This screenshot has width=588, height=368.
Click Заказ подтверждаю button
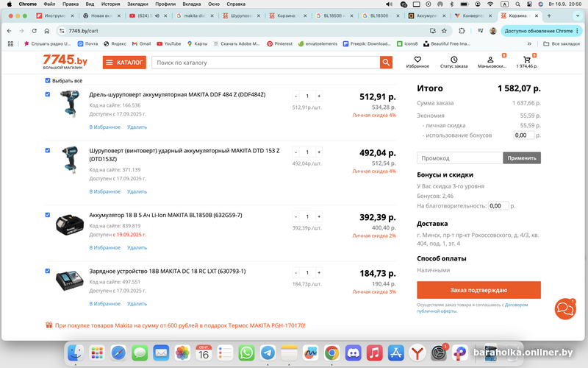pos(479,290)
